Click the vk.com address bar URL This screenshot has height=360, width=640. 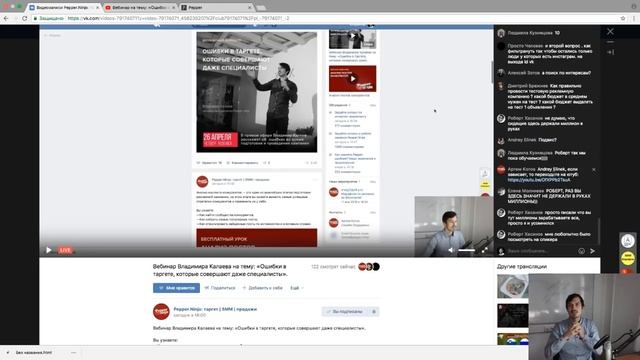click(178, 18)
